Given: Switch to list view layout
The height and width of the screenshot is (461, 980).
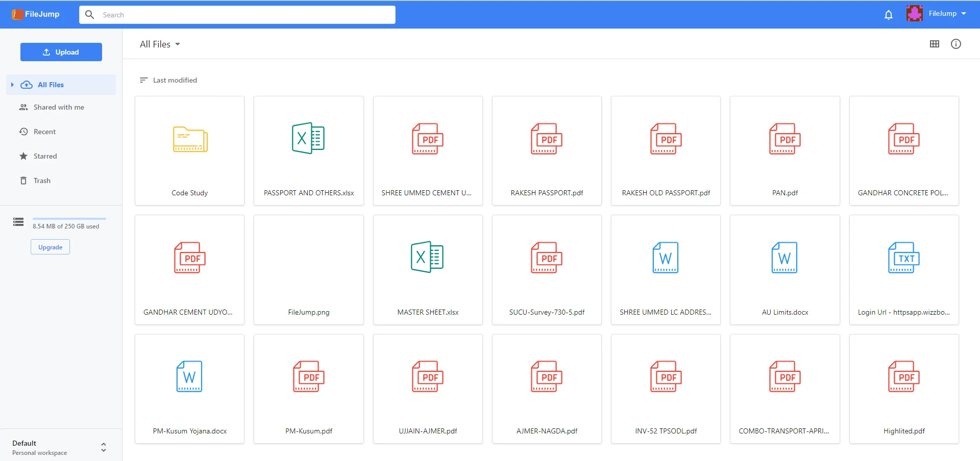Looking at the screenshot, I should pos(935,44).
